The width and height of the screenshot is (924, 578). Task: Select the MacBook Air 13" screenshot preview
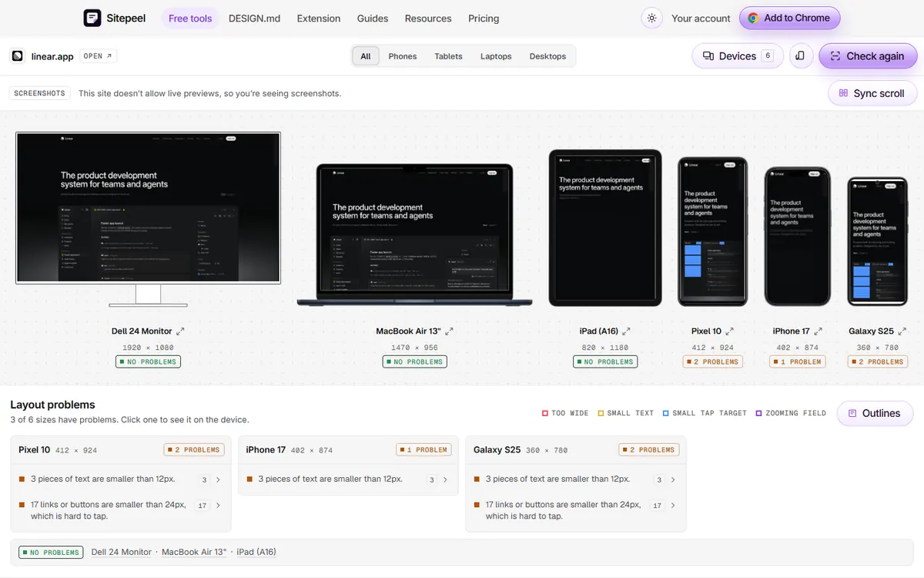415,235
